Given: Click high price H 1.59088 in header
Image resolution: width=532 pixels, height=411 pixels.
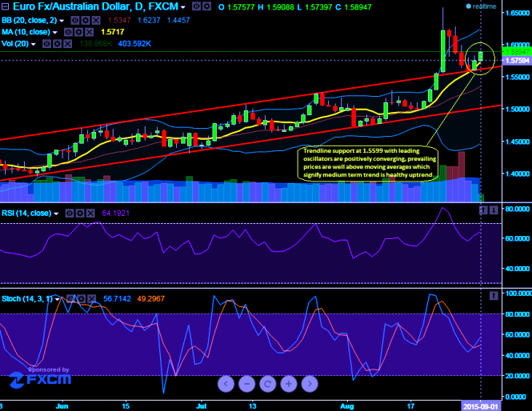Looking at the screenshot, I should [276, 7].
